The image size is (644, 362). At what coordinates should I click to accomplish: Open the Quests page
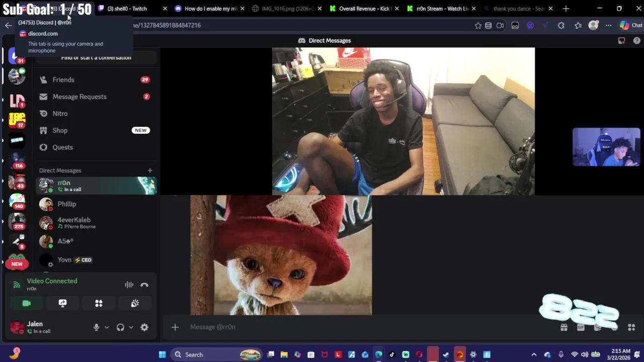click(x=96, y=147)
